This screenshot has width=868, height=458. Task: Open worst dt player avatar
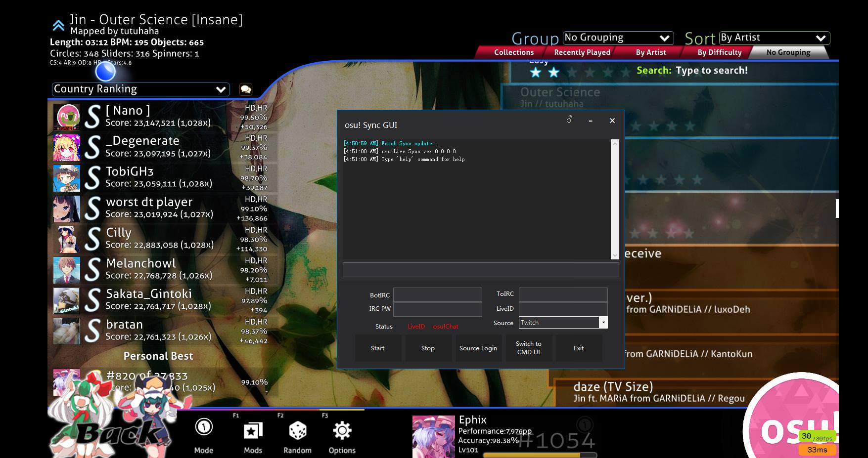[x=67, y=209]
